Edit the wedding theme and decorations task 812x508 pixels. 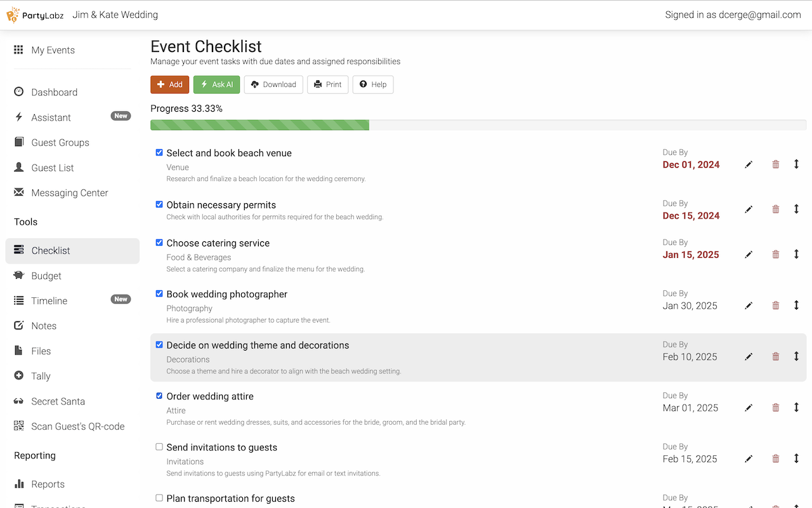pos(749,357)
